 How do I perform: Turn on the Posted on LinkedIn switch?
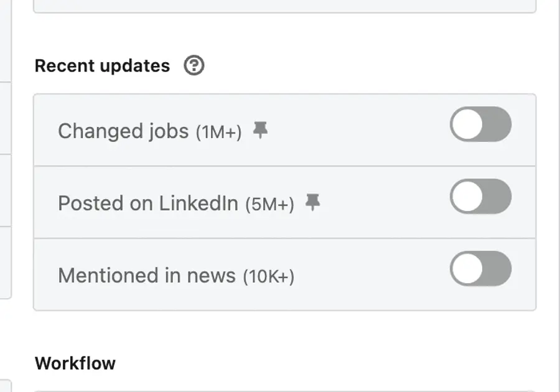coord(480,197)
